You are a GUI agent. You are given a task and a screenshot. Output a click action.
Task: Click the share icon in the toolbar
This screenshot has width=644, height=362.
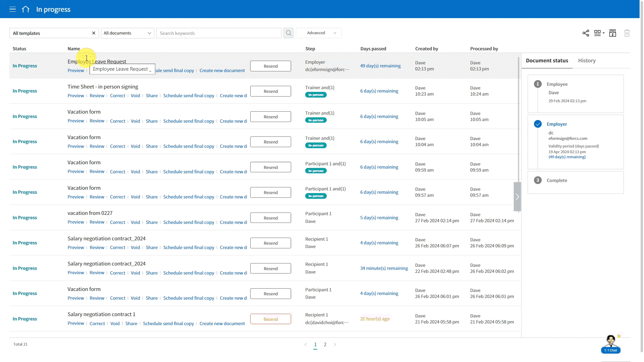coord(586,33)
